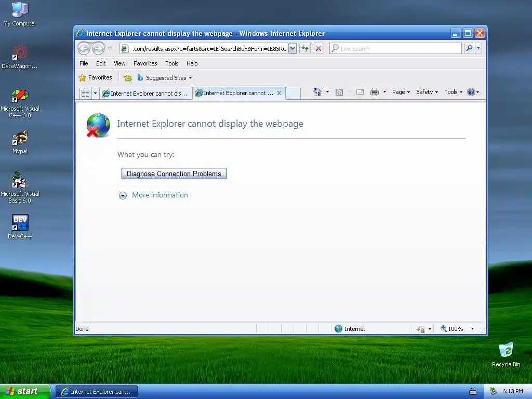Click the globe error icon on page
Viewport: 532px width, 399px height.
point(98,125)
